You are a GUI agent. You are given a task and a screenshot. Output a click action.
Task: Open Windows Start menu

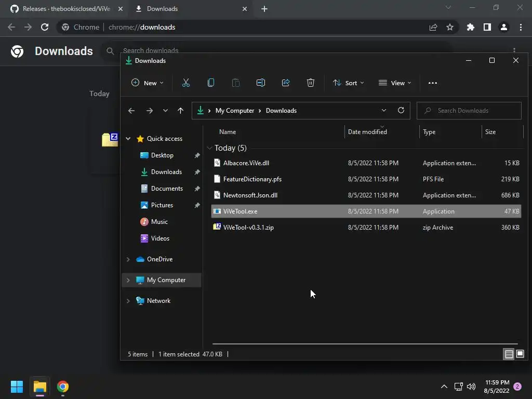click(17, 387)
